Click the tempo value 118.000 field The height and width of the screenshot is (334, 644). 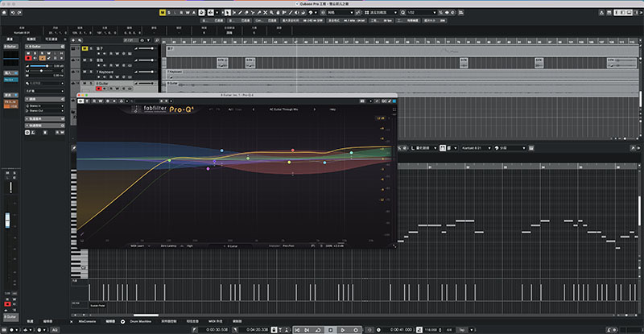click(431, 330)
